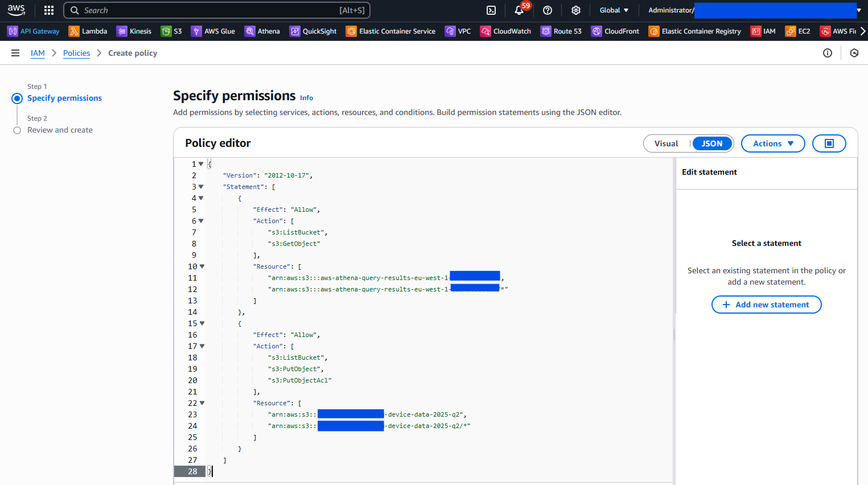Screen dimensions: 868x485
Task: Open Lambda service shortcut
Action: coord(88,31)
